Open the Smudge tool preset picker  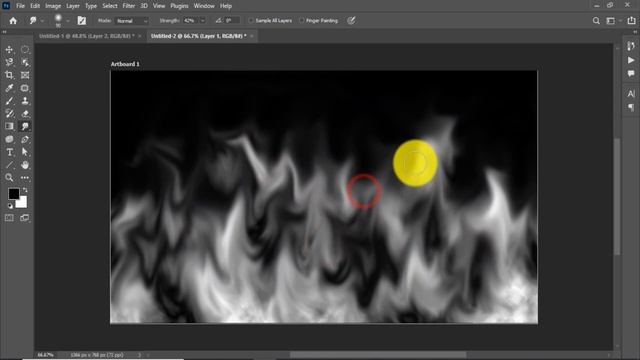(x=36, y=20)
